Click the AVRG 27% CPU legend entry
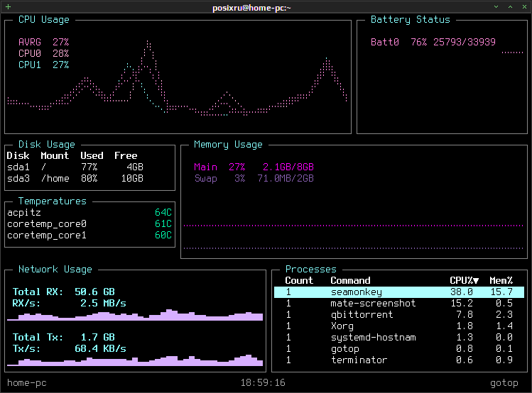 pos(44,42)
